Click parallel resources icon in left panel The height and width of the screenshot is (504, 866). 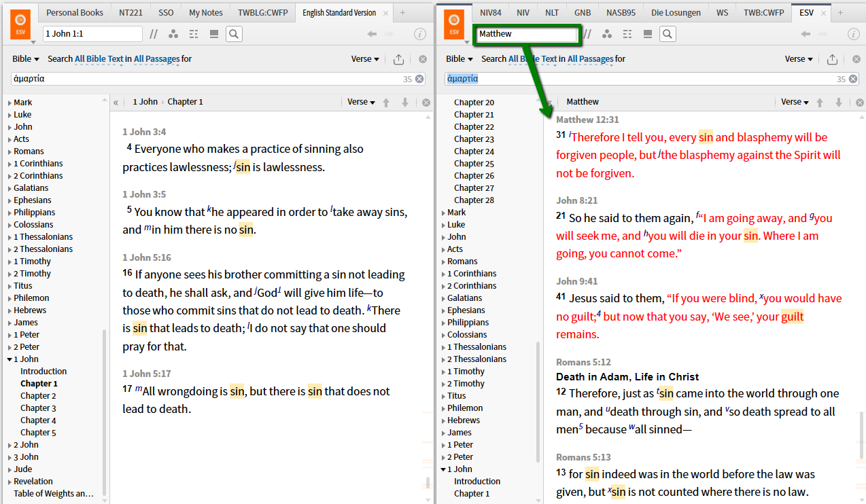[x=154, y=34]
